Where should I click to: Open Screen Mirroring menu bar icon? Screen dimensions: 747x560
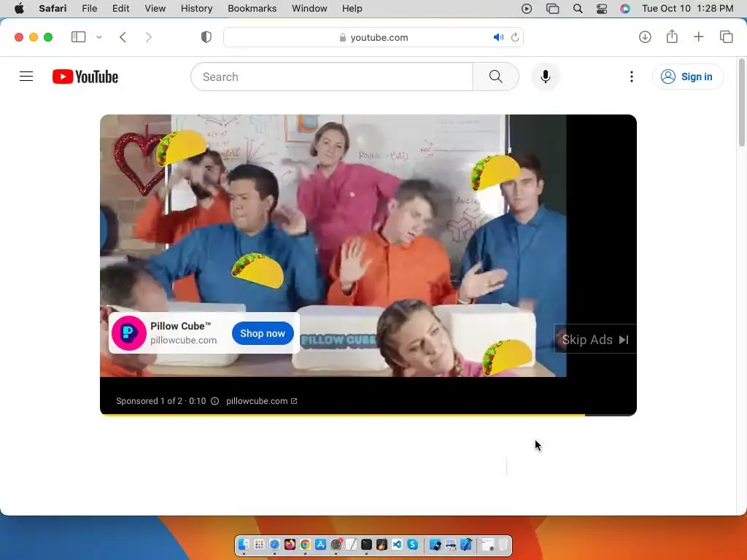(x=552, y=9)
